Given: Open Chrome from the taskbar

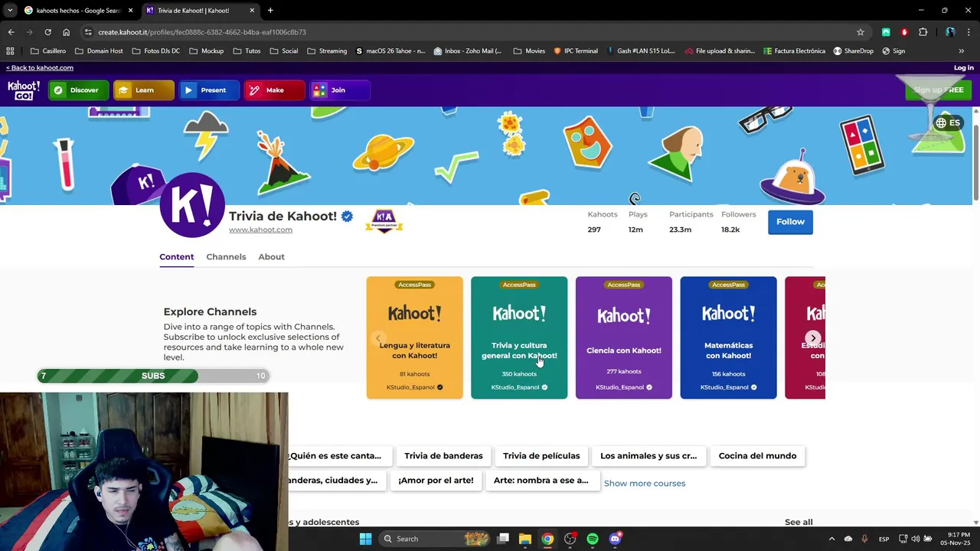Looking at the screenshot, I should (547, 539).
